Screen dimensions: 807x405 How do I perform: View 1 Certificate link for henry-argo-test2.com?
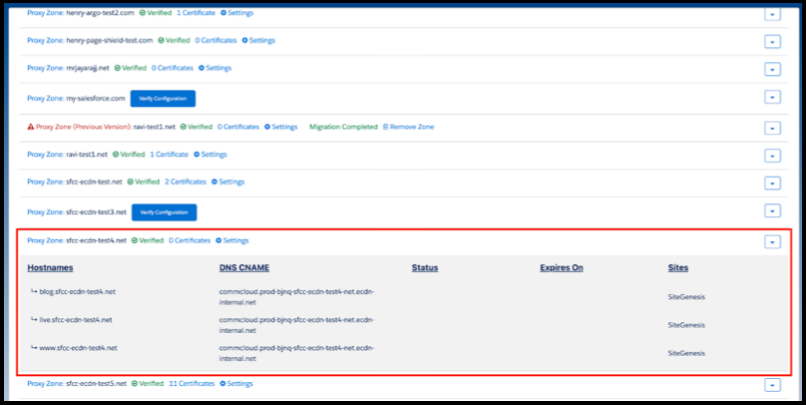196,13
